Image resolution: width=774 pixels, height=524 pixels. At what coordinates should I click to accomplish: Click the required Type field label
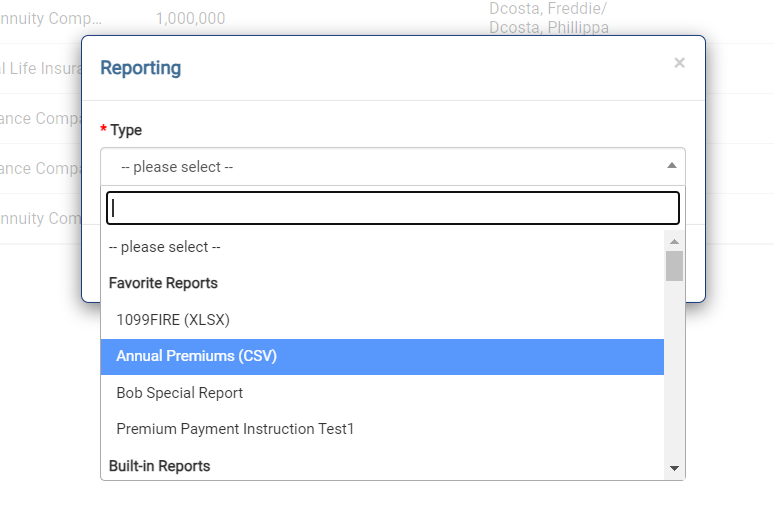coord(126,130)
